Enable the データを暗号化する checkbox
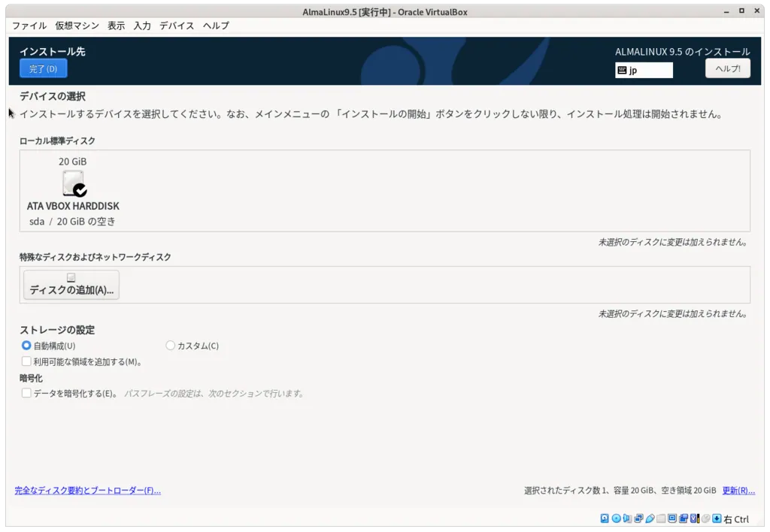 point(26,393)
